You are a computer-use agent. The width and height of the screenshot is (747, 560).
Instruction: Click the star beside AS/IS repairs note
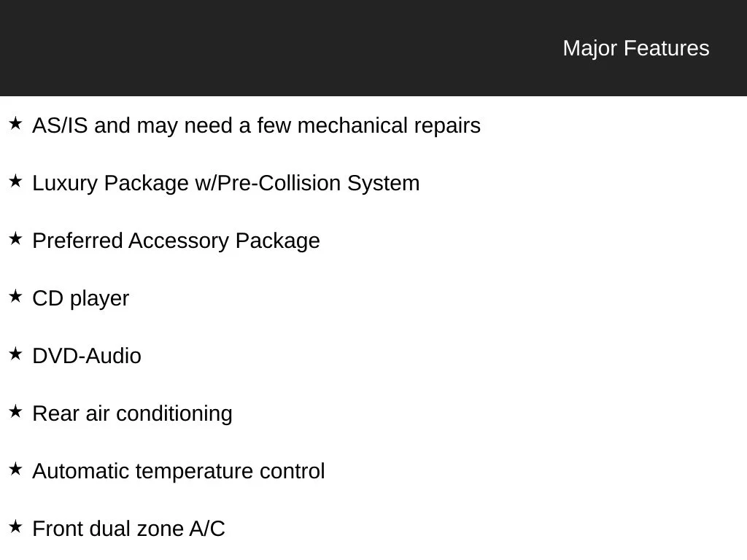[15, 123]
